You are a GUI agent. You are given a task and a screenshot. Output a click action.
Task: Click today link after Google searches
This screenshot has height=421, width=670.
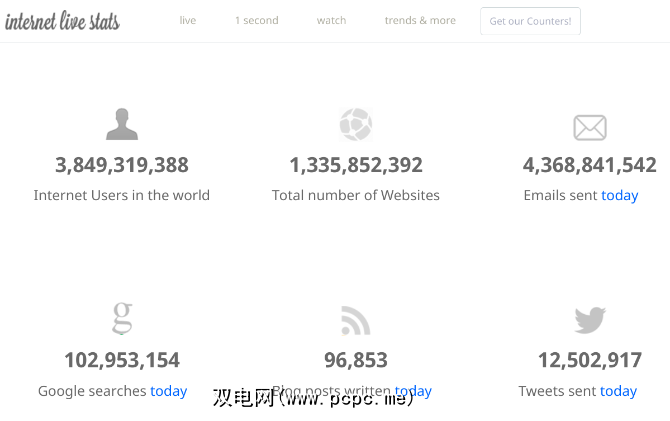click(169, 392)
